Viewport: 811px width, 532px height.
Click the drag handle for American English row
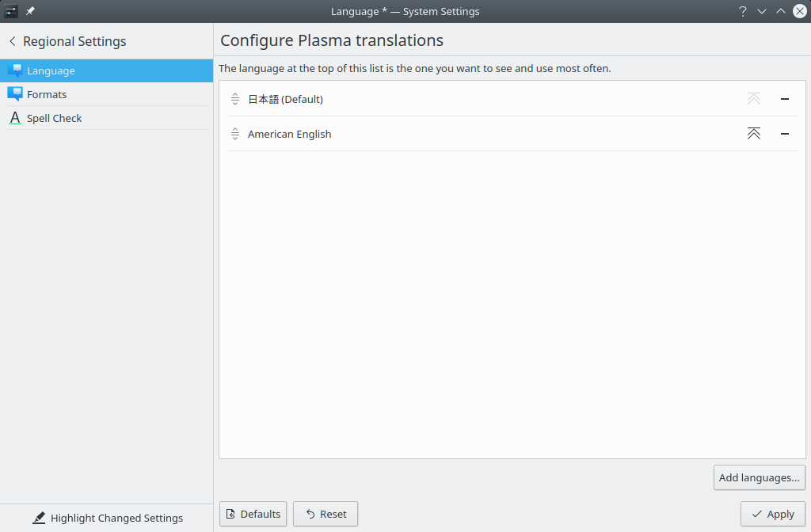(234, 134)
